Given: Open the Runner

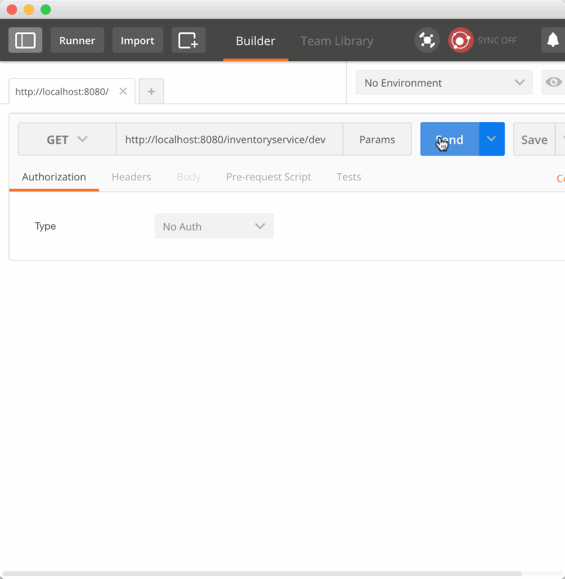Looking at the screenshot, I should pos(77,40).
